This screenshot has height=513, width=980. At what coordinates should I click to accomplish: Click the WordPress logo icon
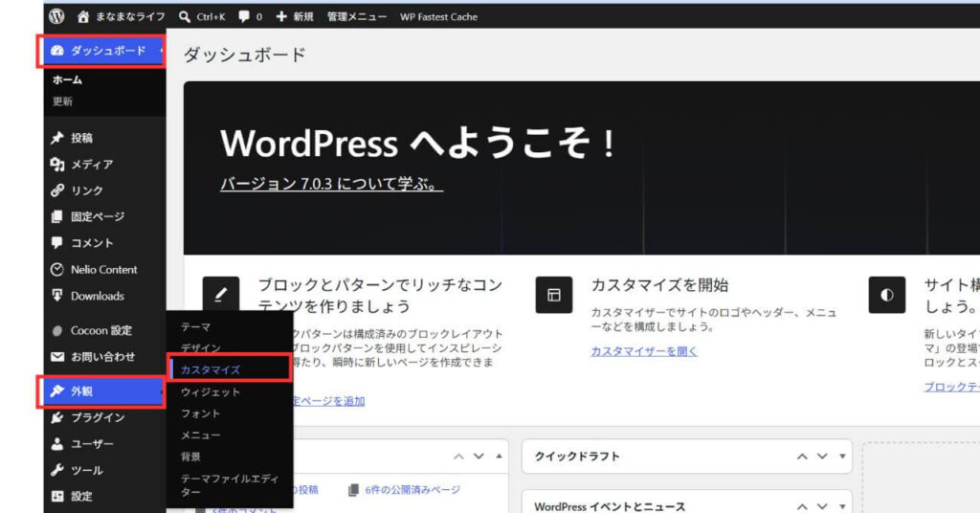pyautogui.click(x=56, y=16)
